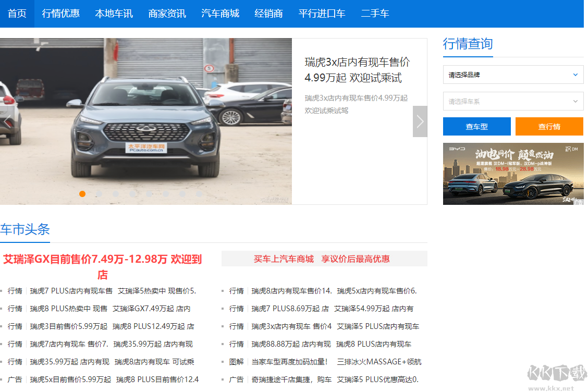
Task: Select 二手车 in the navigation bar
Action: click(x=375, y=14)
